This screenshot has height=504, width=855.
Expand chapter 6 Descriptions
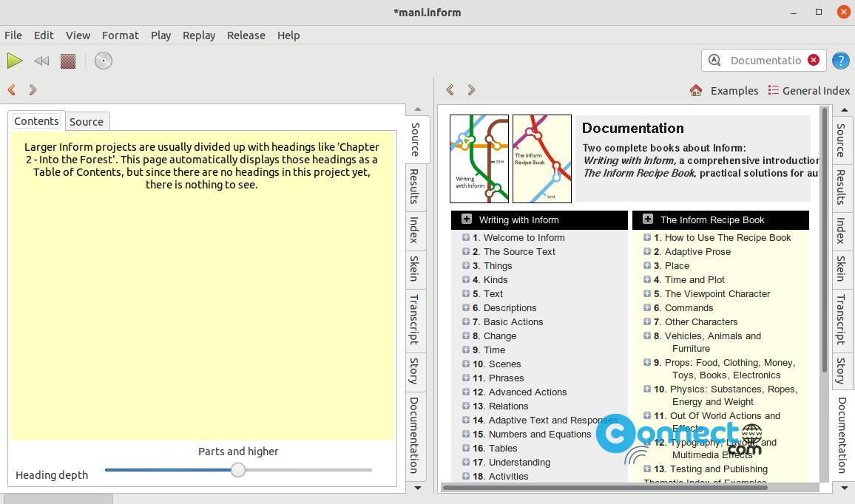(x=466, y=308)
